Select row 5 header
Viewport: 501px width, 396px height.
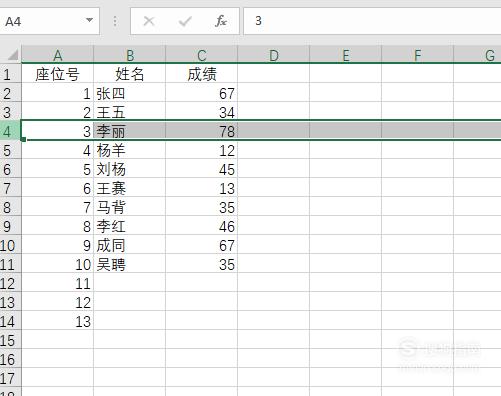point(10,150)
